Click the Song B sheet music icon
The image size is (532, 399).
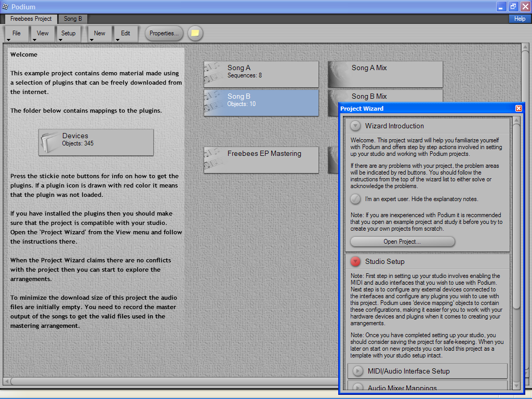[x=214, y=103]
